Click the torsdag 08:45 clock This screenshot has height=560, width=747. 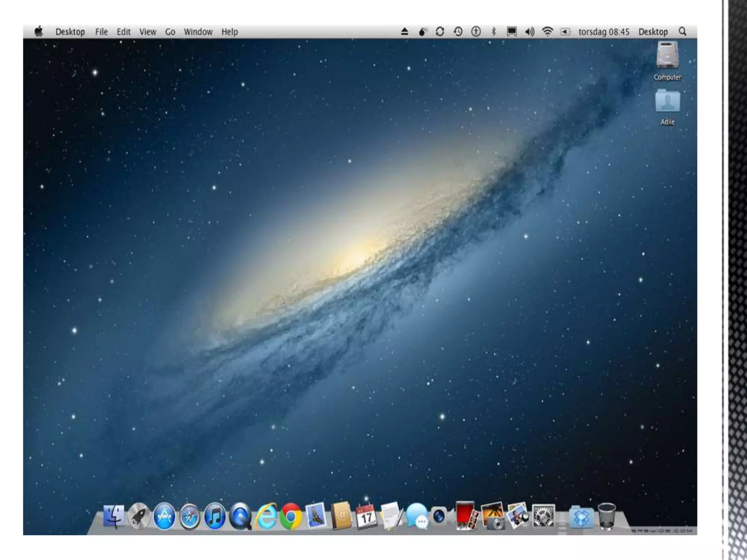pos(604,32)
